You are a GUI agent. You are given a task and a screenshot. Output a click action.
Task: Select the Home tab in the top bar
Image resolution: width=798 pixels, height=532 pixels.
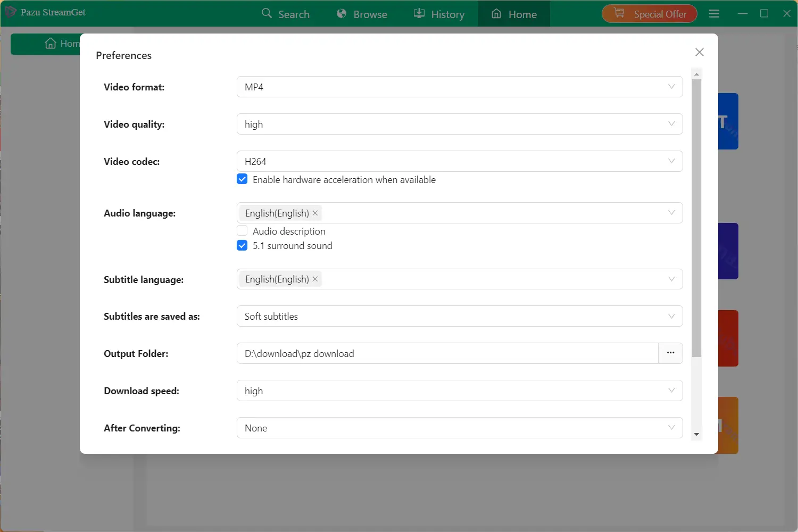(514, 14)
